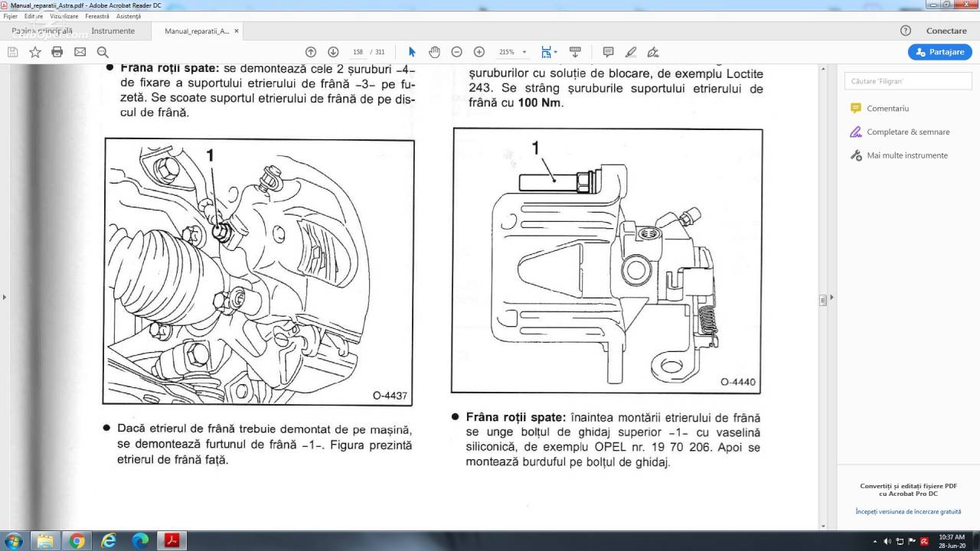The height and width of the screenshot is (551, 980).
Task: Open the Find text magnifier icon
Action: [x=103, y=52]
